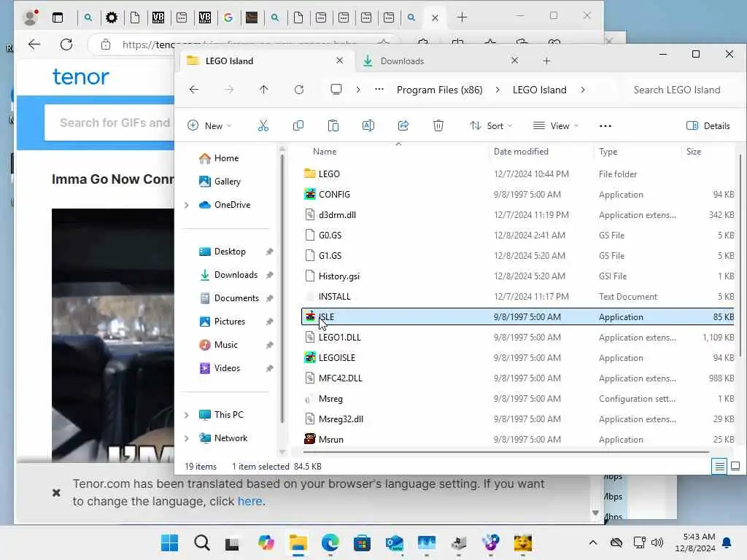Viewport: 747px width, 560px height.
Task: Switch to details list view icon in status bar
Action: (719, 466)
